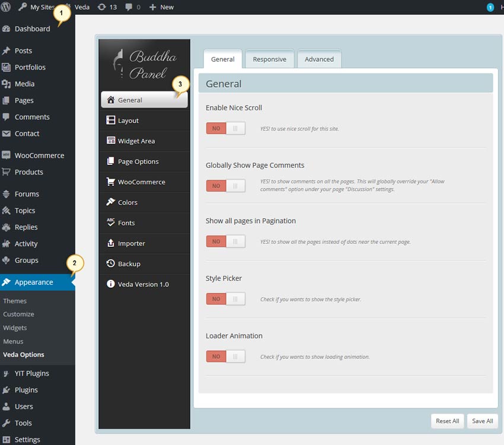The image size is (504, 445).
Task: Select the Widget Area panel icon
Action: pos(111,141)
